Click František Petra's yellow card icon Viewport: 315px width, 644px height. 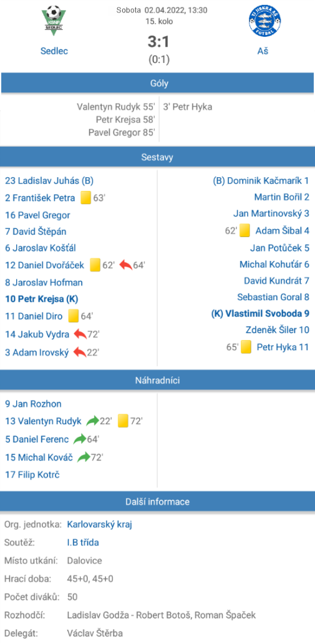pyautogui.click(x=85, y=198)
